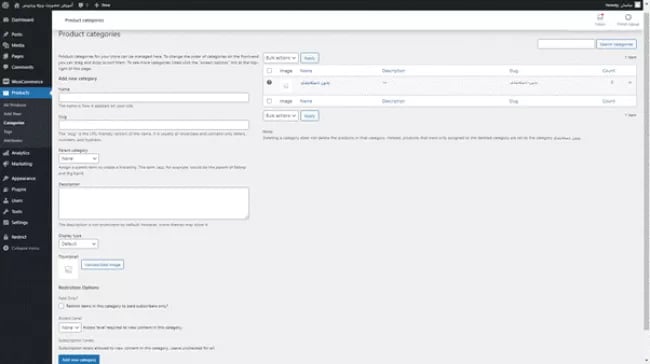
Task: Click the Upload/Add image button
Action: [102, 265]
